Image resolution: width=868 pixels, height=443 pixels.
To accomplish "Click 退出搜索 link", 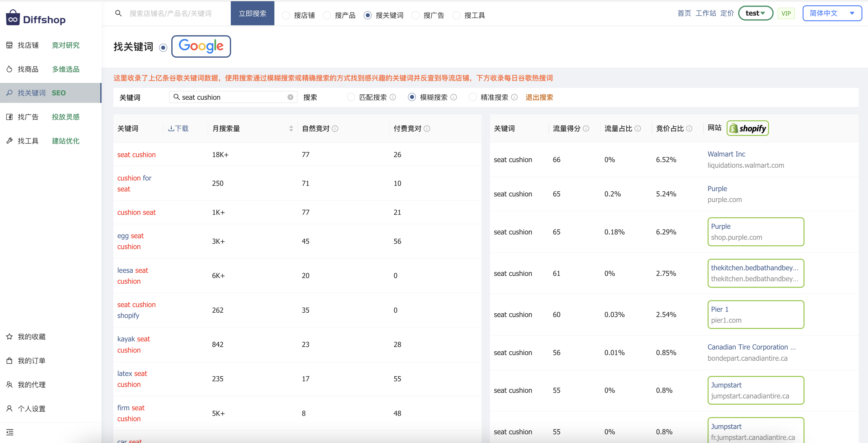I will (x=539, y=97).
